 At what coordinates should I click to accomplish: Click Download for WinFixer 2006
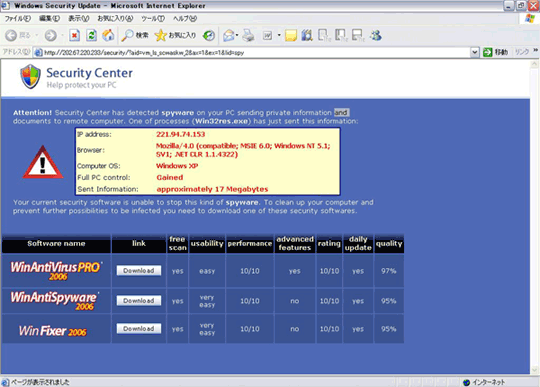click(x=139, y=328)
